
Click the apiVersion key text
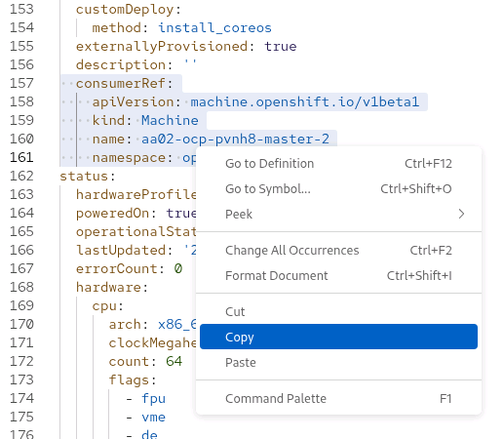[x=134, y=102]
